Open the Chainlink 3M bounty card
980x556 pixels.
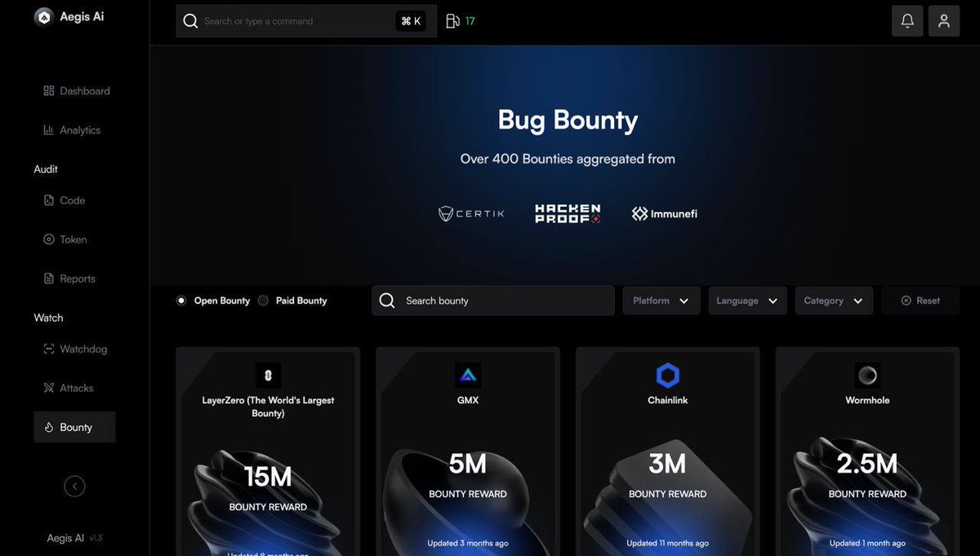pyautogui.click(x=668, y=451)
